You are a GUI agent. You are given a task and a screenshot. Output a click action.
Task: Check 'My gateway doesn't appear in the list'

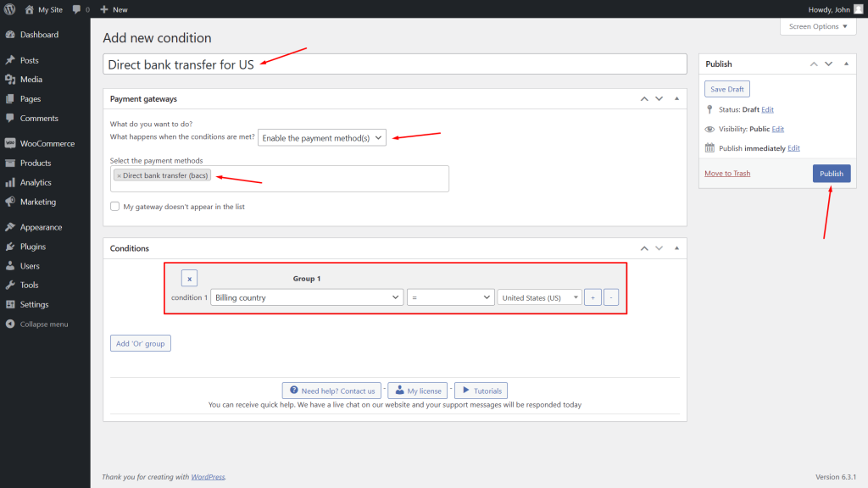pos(115,207)
